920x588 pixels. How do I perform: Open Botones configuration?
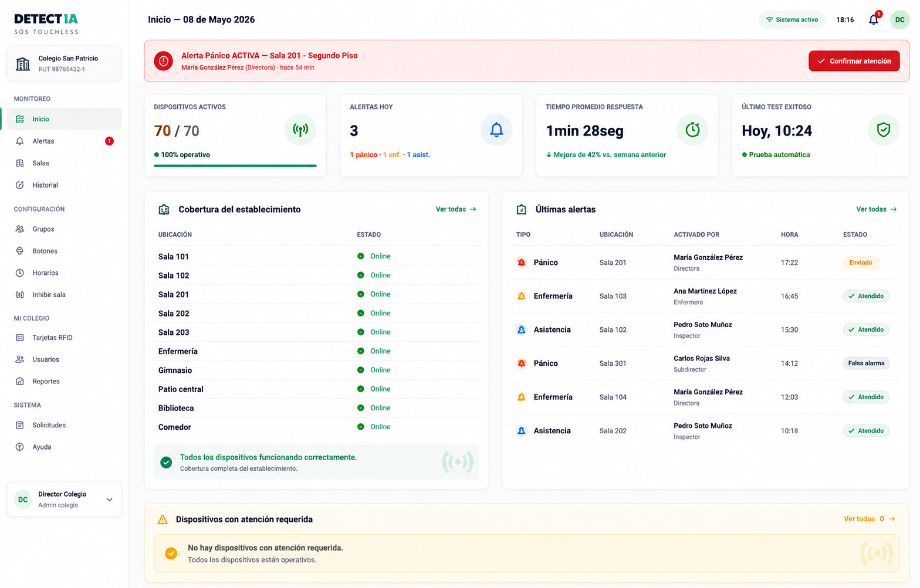pyautogui.click(x=65, y=251)
